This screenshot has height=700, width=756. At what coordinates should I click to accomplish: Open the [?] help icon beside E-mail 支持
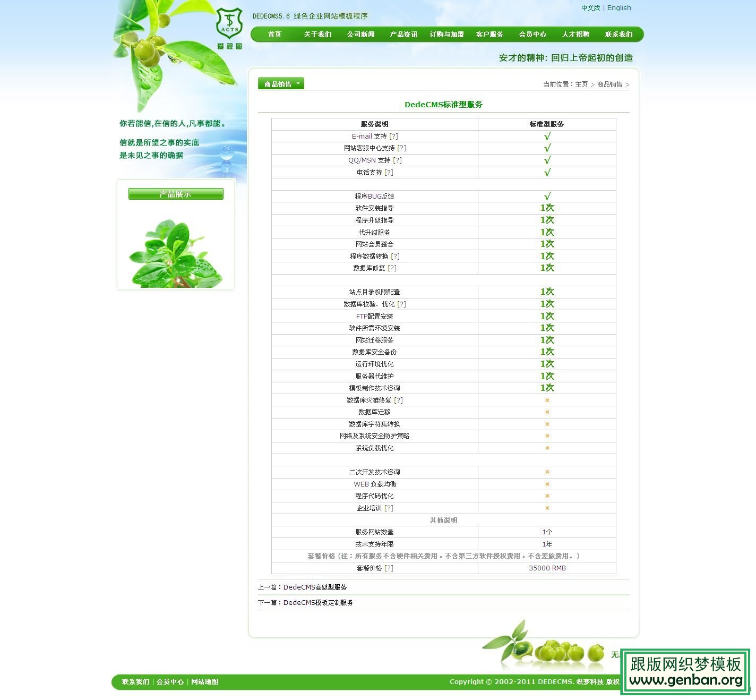(x=394, y=136)
